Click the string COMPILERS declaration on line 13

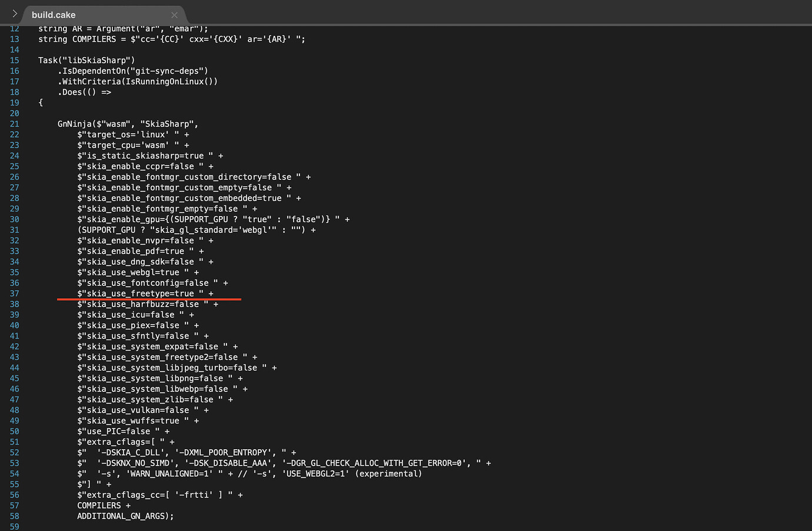tap(94, 39)
